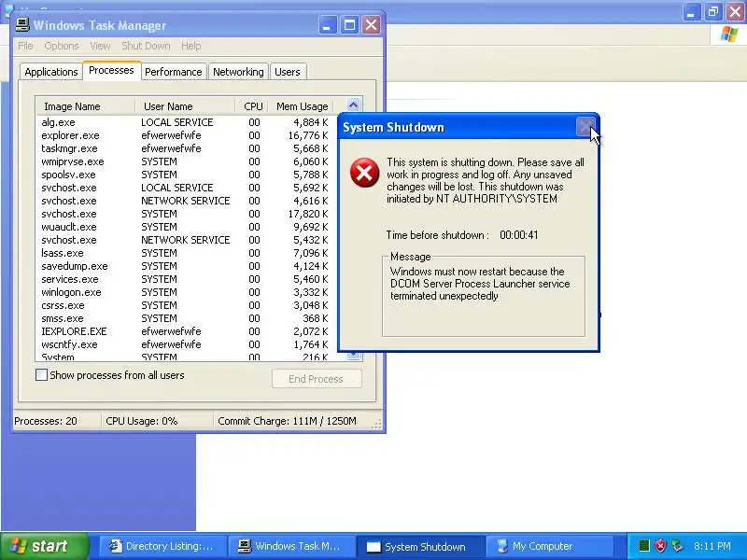Open the Networking tab
The image size is (747, 560).
238,72
